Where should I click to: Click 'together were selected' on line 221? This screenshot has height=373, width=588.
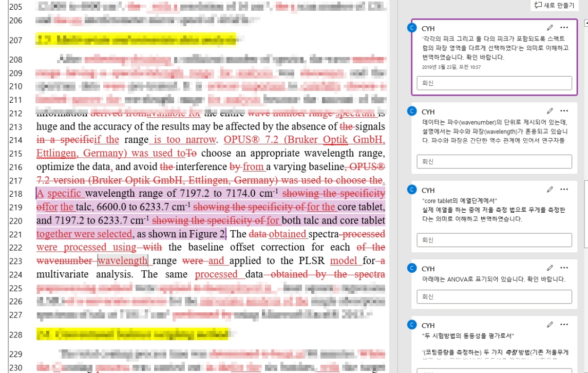[84, 234]
